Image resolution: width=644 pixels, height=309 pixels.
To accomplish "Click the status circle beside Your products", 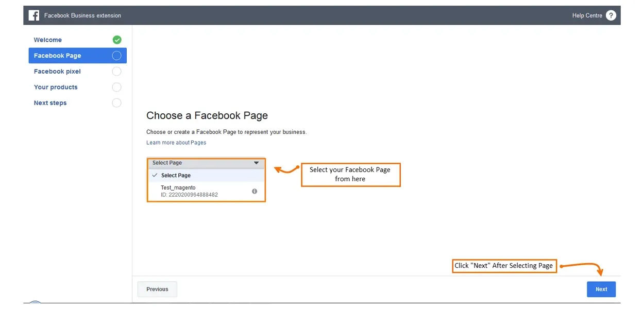I will [x=117, y=87].
